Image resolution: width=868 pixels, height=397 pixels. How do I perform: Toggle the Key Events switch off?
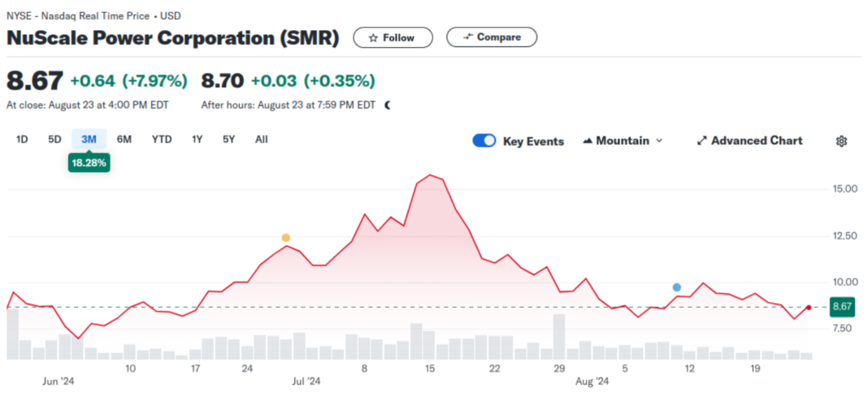point(484,140)
